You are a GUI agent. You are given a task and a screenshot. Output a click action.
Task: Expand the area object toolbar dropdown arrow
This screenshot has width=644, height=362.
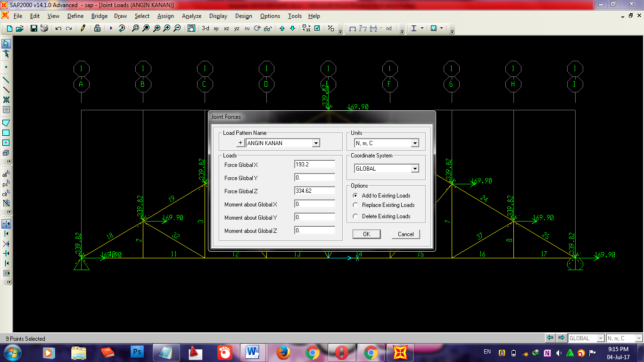point(441,28)
